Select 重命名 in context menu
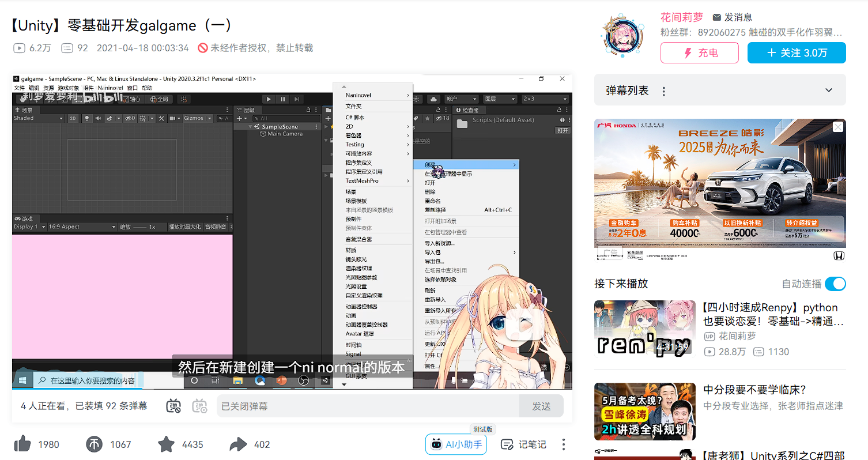The height and width of the screenshot is (460, 868). point(467,201)
